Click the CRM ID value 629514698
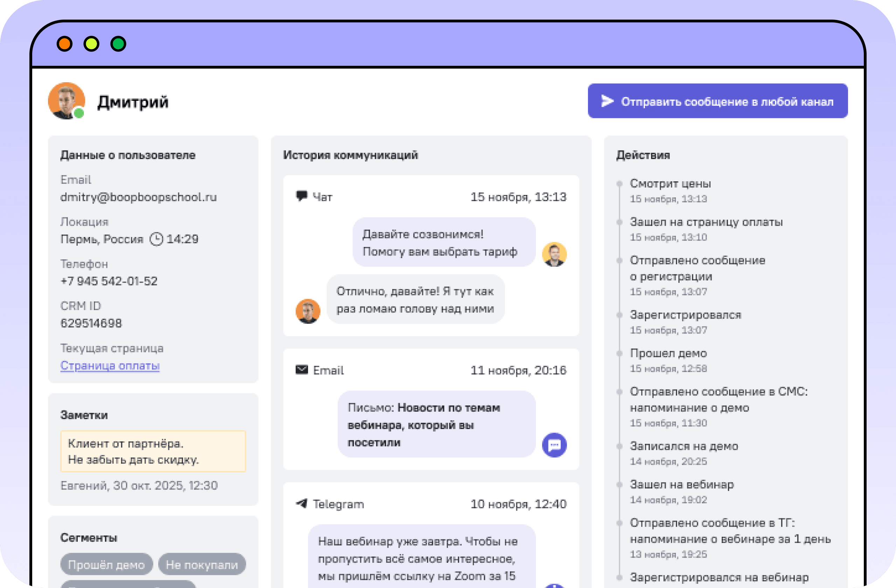896x588 pixels. 91,323
